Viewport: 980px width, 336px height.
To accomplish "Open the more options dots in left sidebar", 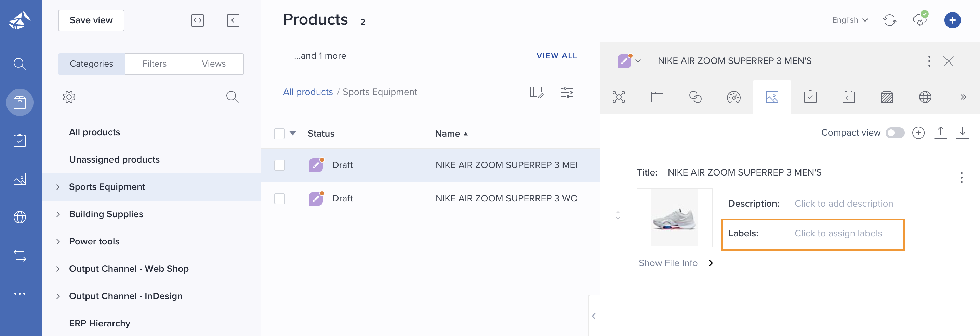I will (x=20, y=293).
